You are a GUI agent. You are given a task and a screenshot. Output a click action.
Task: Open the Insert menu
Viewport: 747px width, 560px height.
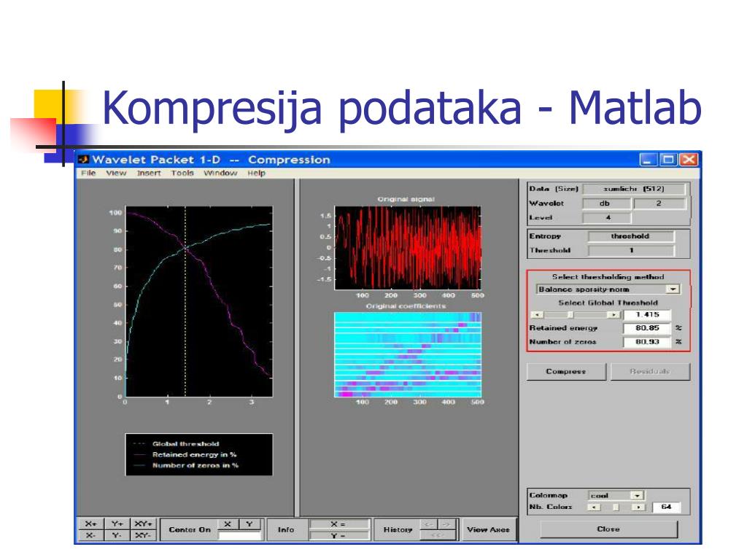(x=149, y=173)
